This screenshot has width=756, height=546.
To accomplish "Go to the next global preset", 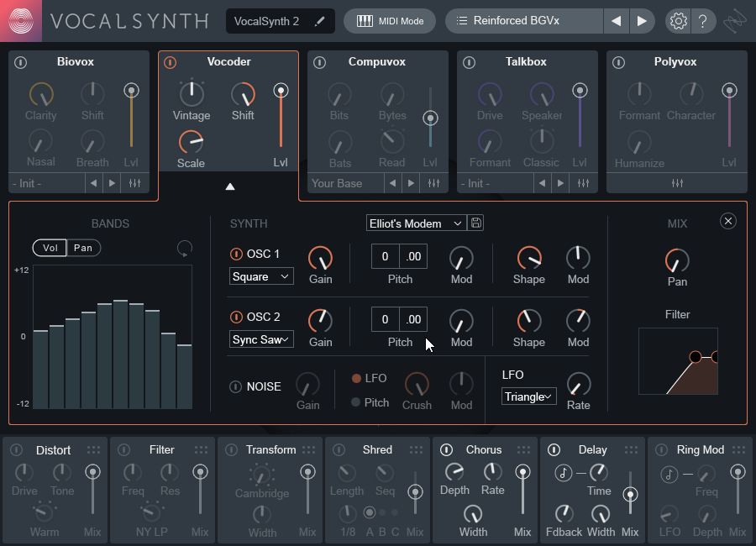I will point(642,21).
